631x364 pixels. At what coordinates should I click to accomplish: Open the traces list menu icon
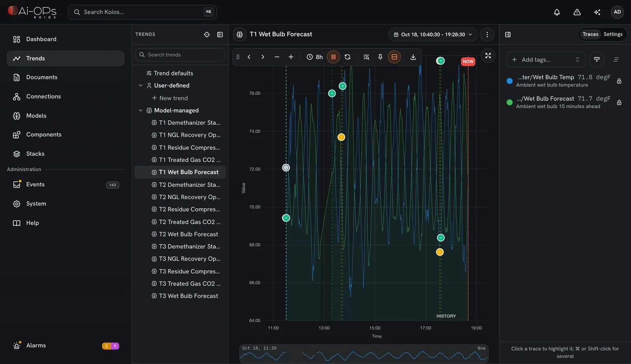pos(616,59)
